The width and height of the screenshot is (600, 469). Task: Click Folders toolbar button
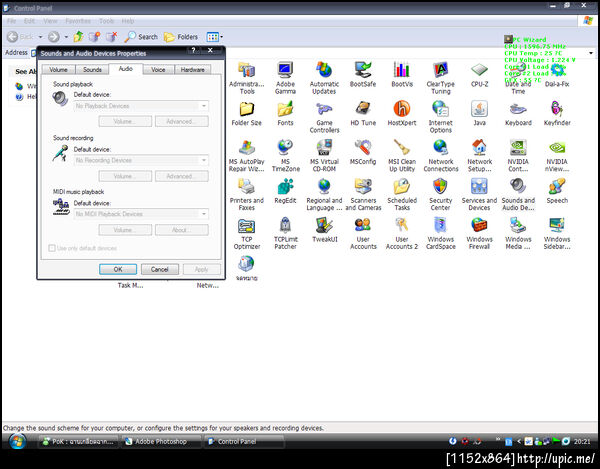(x=181, y=37)
